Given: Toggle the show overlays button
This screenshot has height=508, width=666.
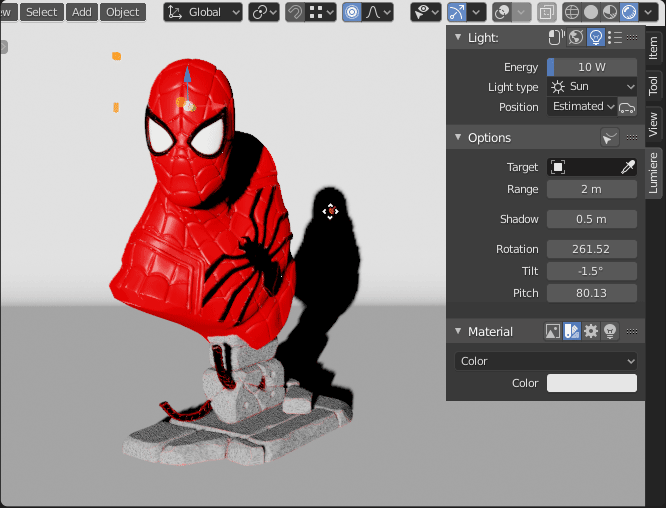Looking at the screenshot, I should 502,12.
